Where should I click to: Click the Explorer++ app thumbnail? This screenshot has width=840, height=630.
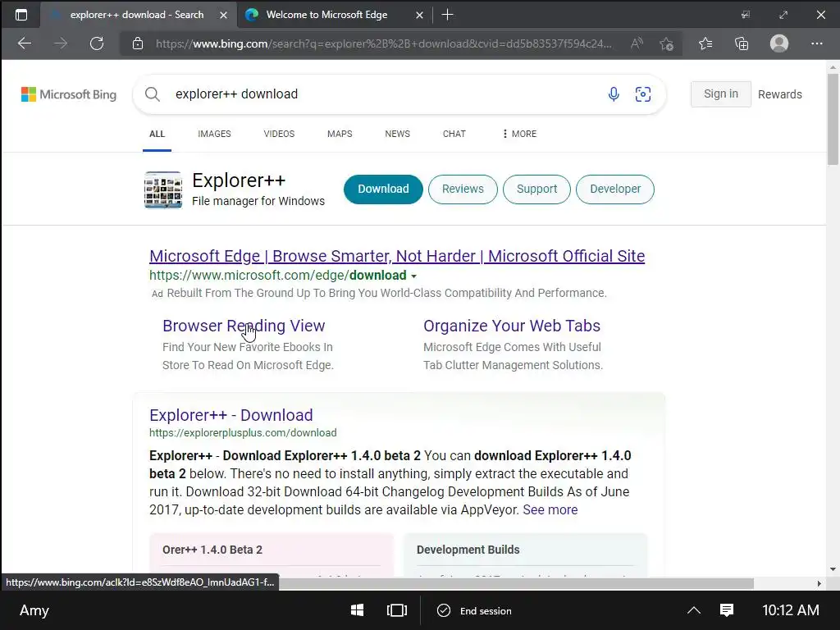pyautogui.click(x=163, y=189)
